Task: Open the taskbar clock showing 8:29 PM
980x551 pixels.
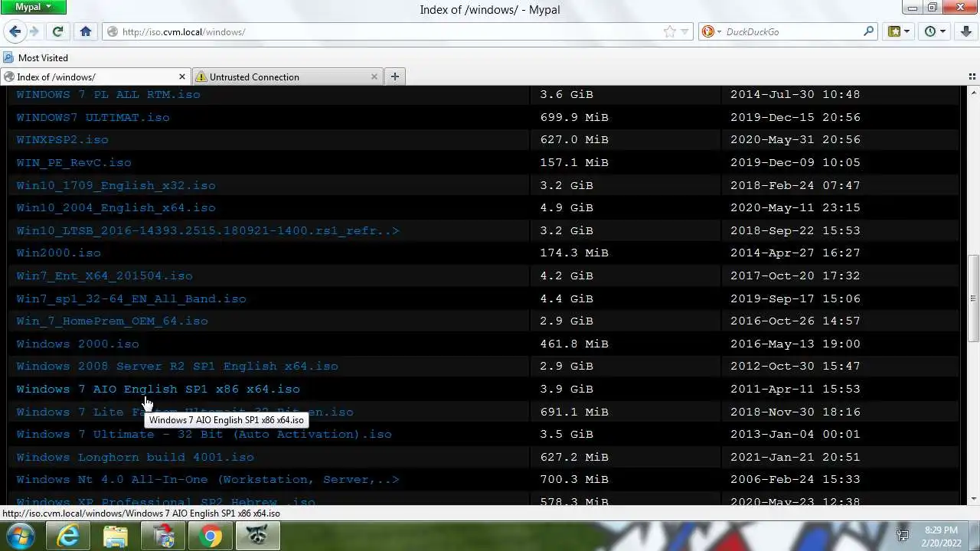Action: point(940,536)
